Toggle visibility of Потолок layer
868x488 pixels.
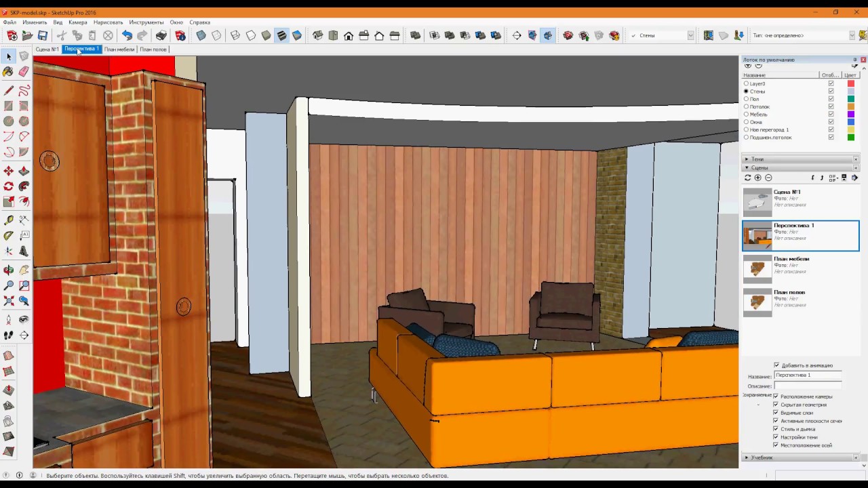[831, 106]
